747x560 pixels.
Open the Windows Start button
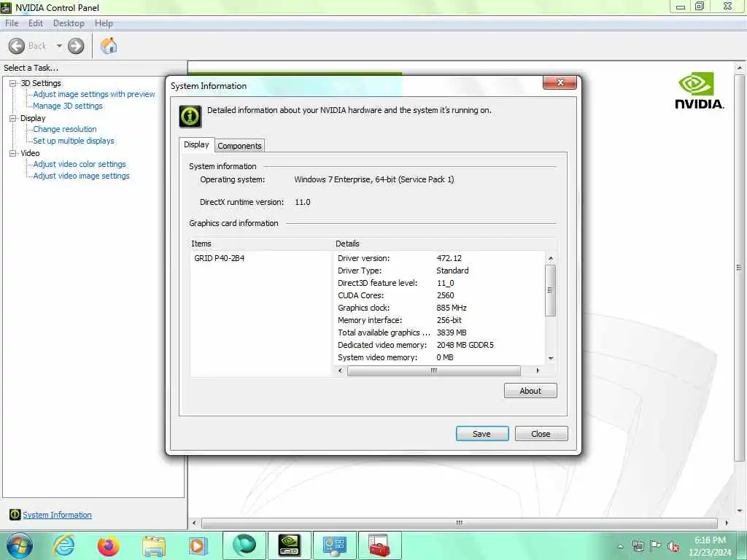pyautogui.click(x=20, y=545)
